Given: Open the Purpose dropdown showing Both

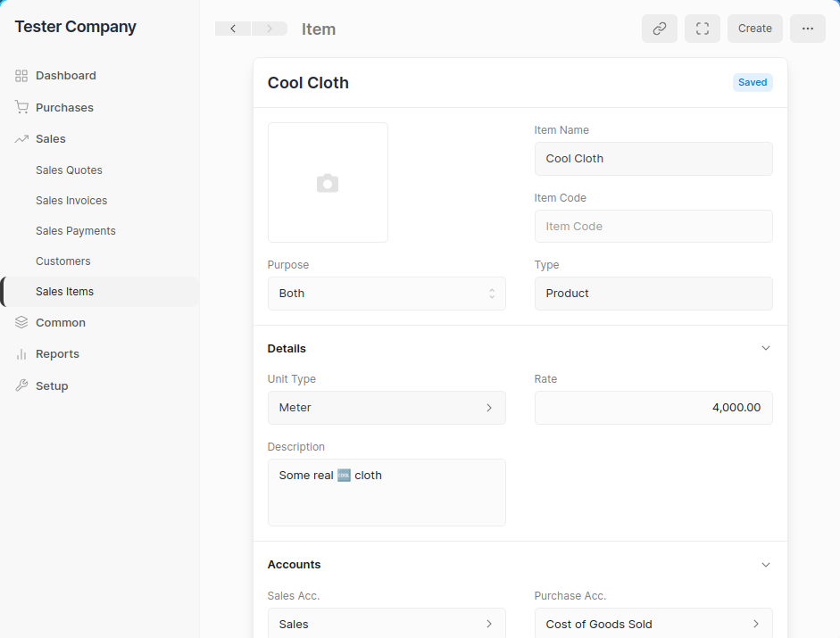Looking at the screenshot, I should pos(386,294).
